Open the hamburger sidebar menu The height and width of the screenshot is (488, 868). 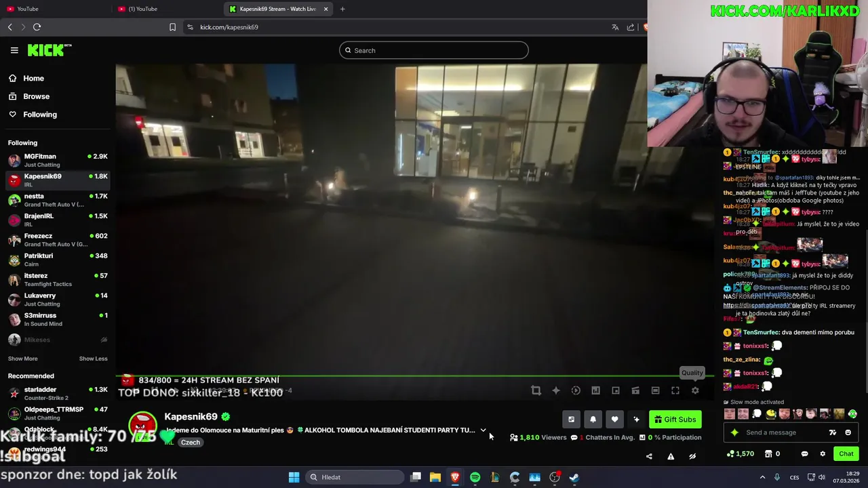click(14, 50)
